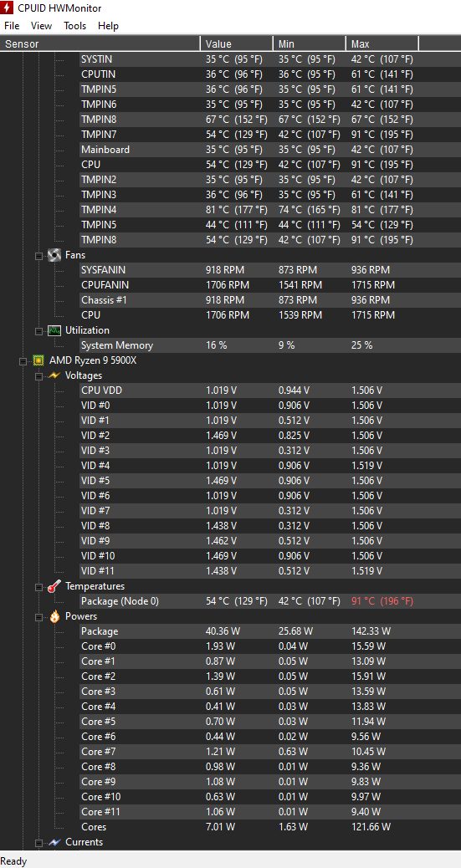
Task: Click the red 91 °C max value
Action: pos(382,601)
